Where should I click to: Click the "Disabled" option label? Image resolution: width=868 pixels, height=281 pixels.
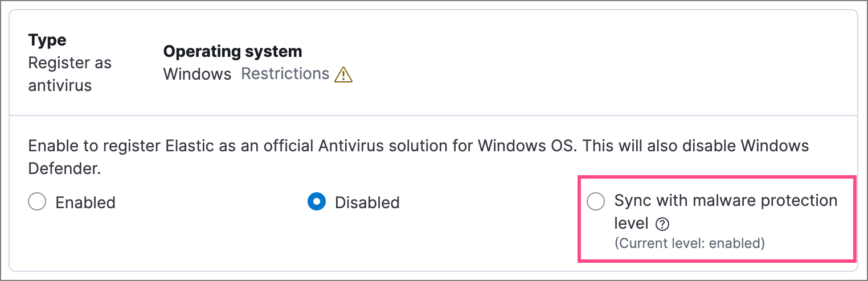pos(367,203)
